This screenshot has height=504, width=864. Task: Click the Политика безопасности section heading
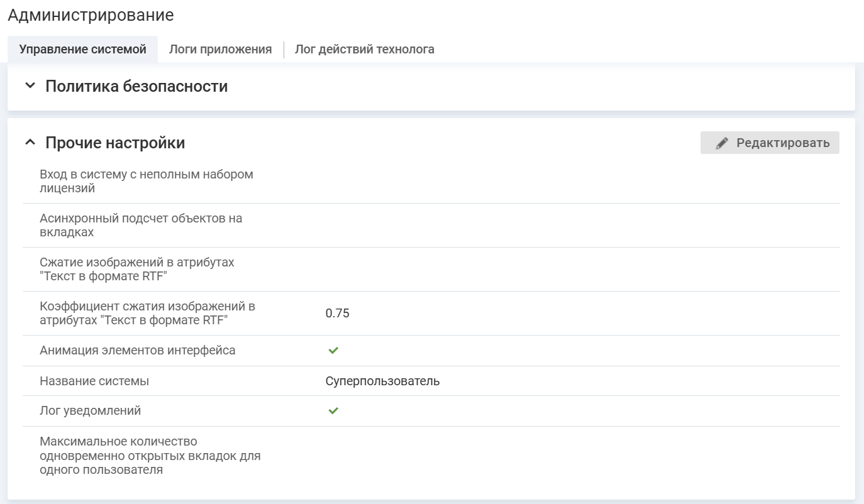coord(136,86)
